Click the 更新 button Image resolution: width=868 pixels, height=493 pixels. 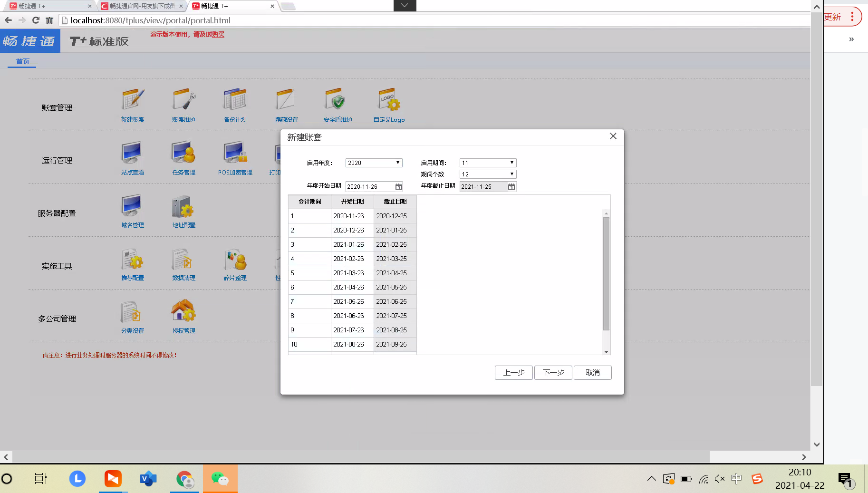pyautogui.click(x=833, y=17)
